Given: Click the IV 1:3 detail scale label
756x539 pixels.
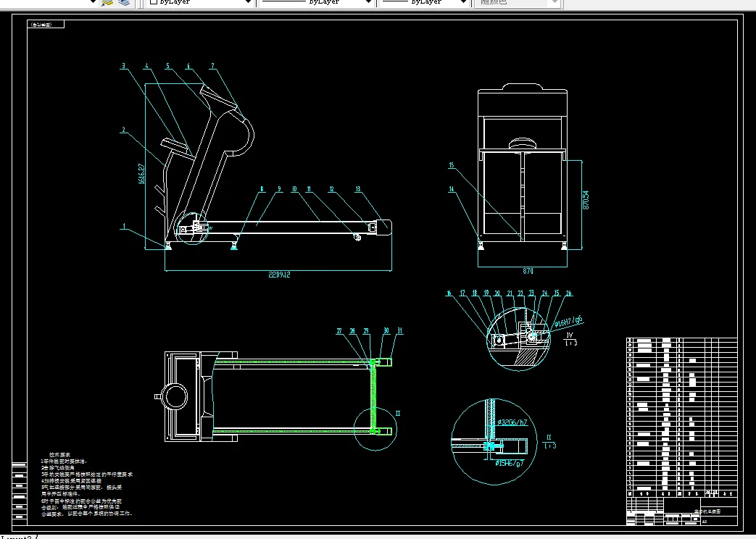Looking at the screenshot, I should 571,340.
